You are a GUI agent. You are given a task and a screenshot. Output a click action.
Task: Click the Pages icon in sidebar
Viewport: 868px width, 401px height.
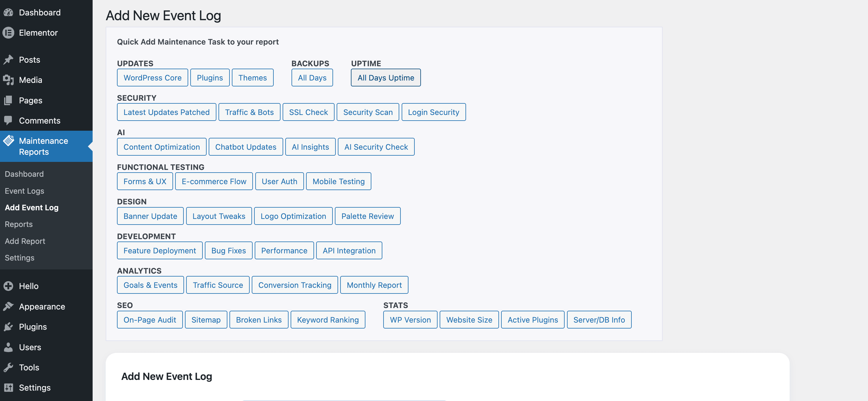pyautogui.click(x=8, y=100)
